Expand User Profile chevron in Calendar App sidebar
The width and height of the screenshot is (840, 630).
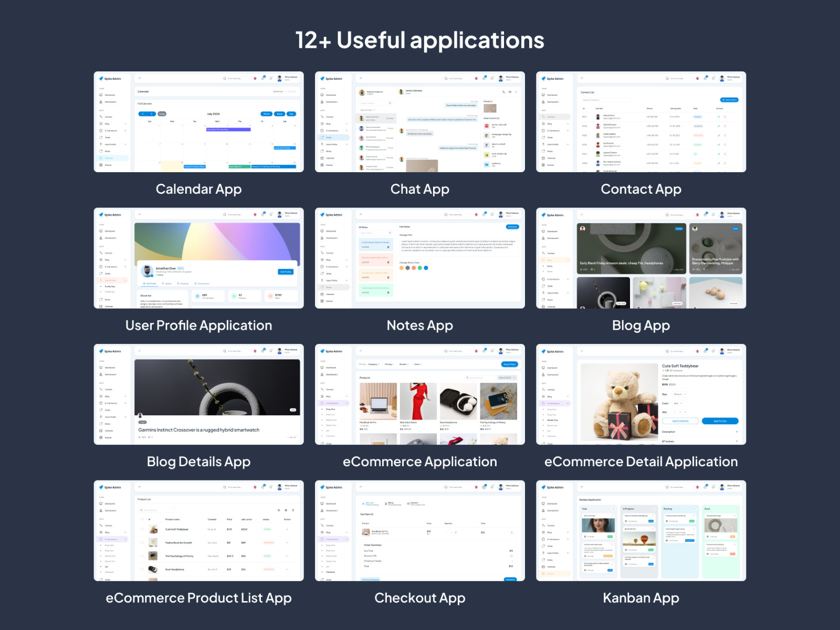coord(125,144)
